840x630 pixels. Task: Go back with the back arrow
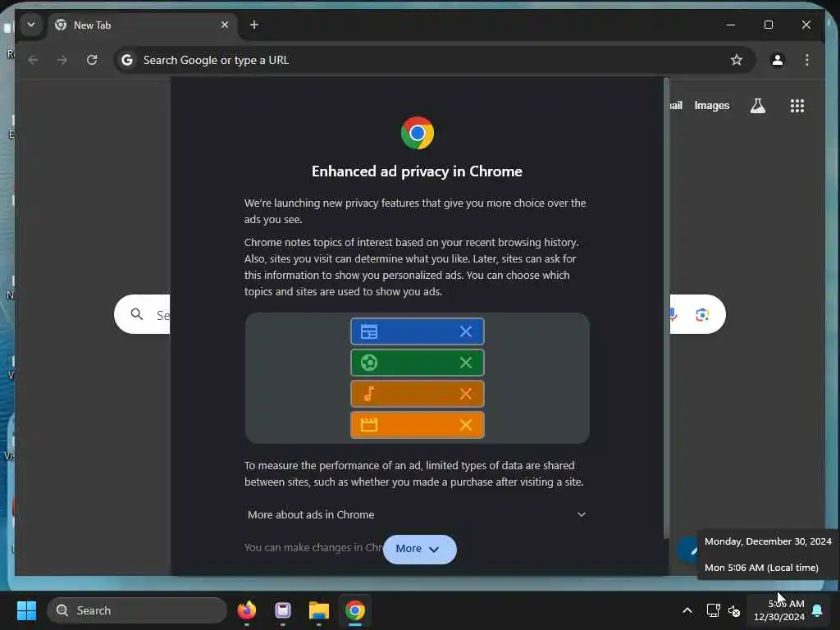pos(33,60)
